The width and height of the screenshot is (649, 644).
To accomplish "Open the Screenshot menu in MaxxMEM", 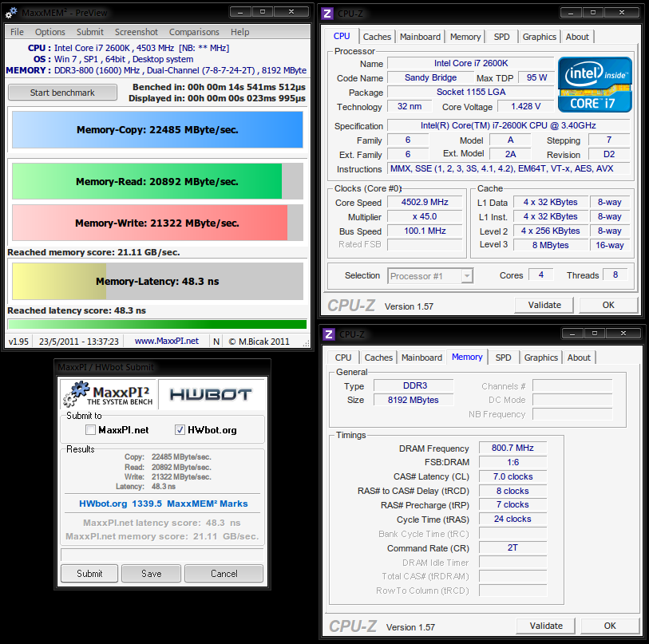I will (x=137, y=32).
